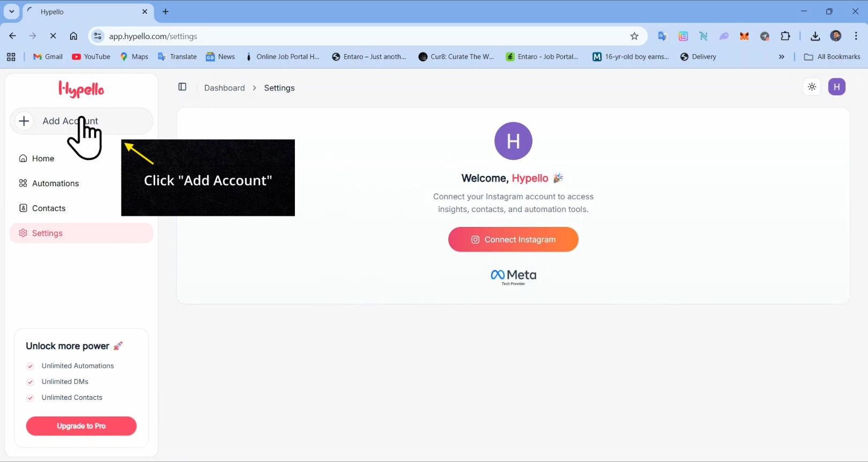The height and width of the screenshot is (462, 868).
Task: Bookmark this page with star icon
Action: (x=634, y=36)
